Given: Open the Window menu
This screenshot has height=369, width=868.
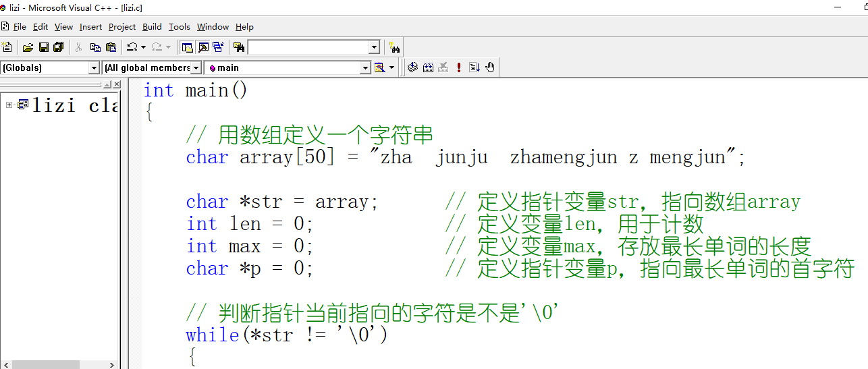Looking at the screenshot, I should [213, 27].
